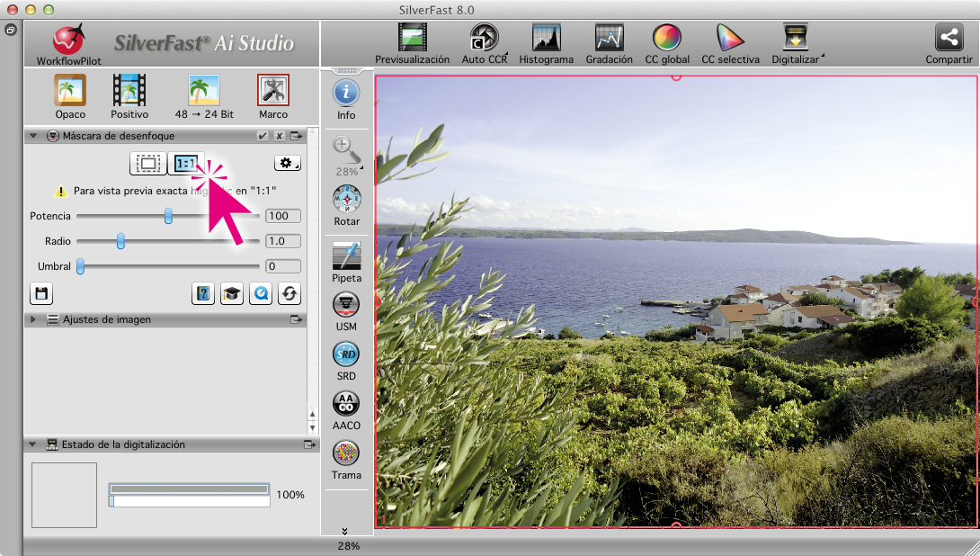The width and height of the screenshot is (980, 556).
Task: Select the Pipeta tool
Action: [346, 262]
